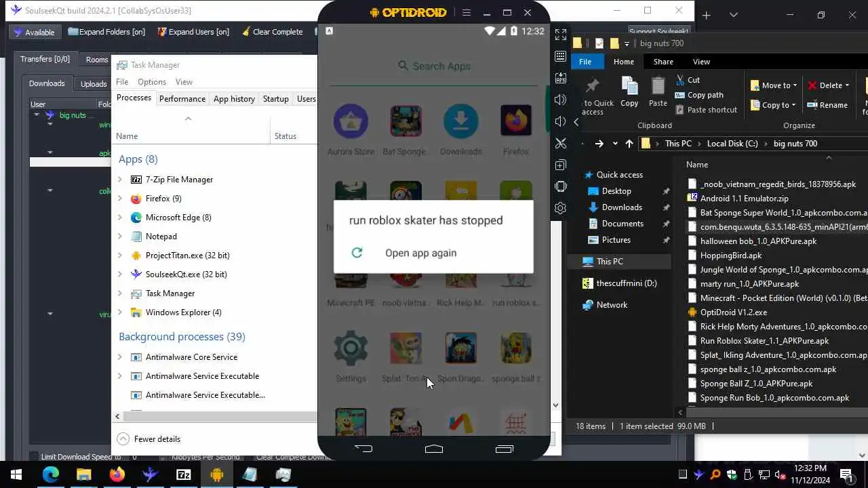Click the File tab in Explorer
Viewport: 868px width, 488px height.
click(585, 62)
